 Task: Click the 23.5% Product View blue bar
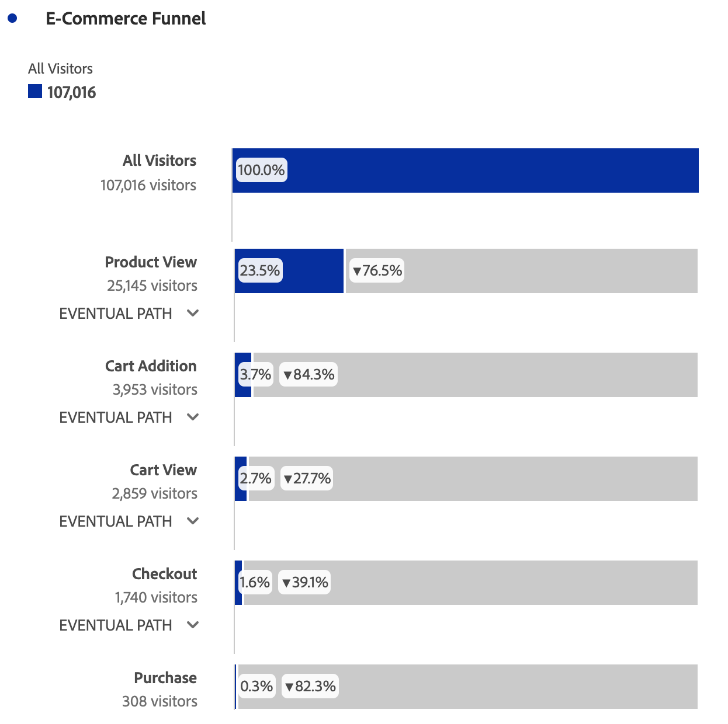[x=289, y=271]
